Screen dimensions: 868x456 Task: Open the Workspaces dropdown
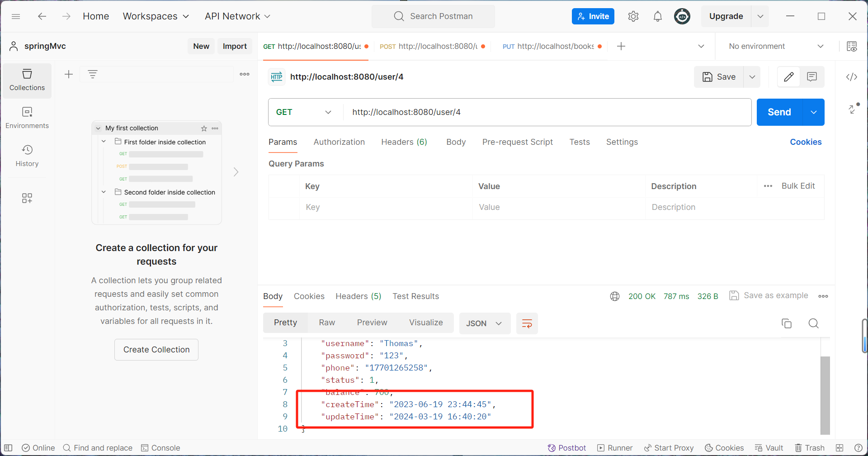click(156, 16)
